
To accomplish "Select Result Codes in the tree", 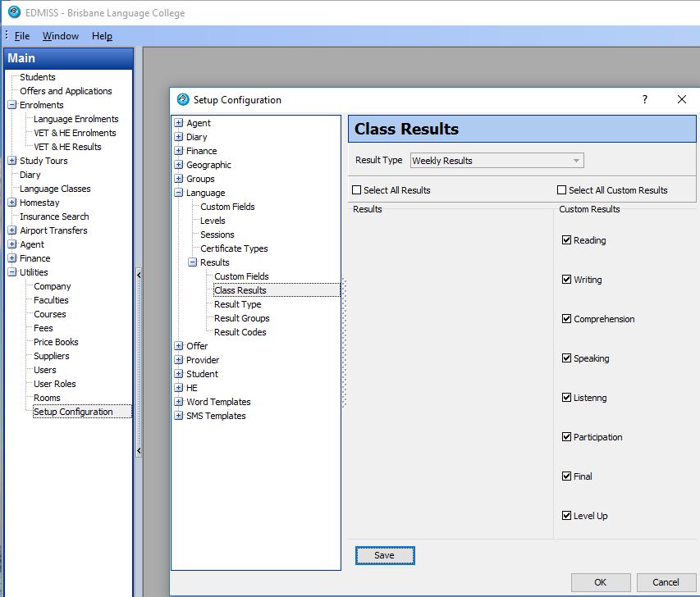I will pyautogui.click(x=240, y=332).
